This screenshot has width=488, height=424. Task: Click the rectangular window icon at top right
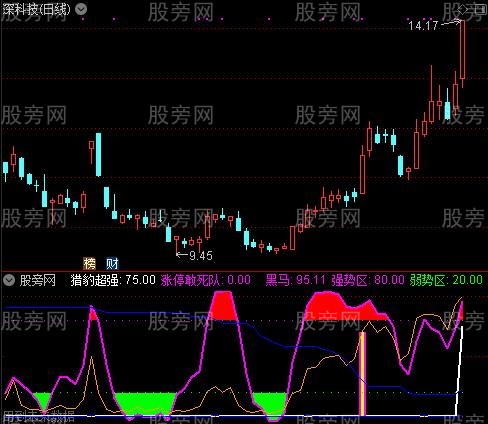[480, 9]
